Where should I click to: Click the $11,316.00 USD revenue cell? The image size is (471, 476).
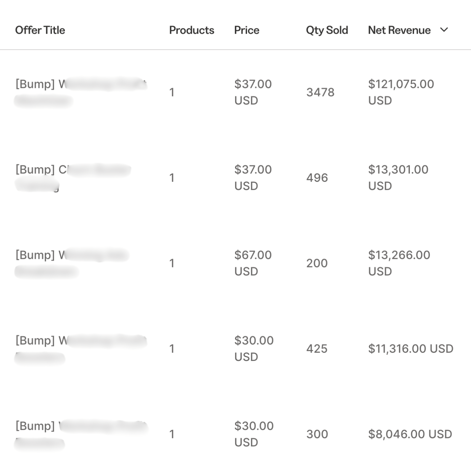click(410, 349)
